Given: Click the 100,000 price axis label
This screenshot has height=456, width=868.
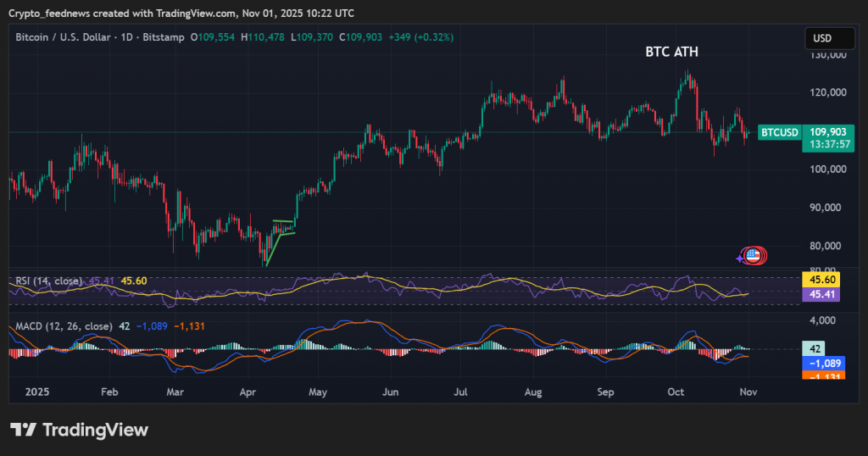Looking at the screenshot, I should [828, 170].
